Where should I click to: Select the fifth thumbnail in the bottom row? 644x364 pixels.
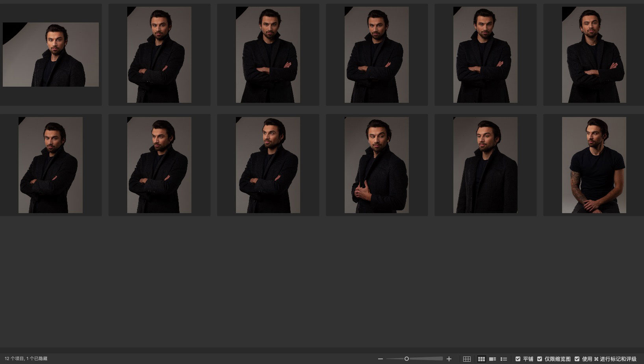[485, 165]
